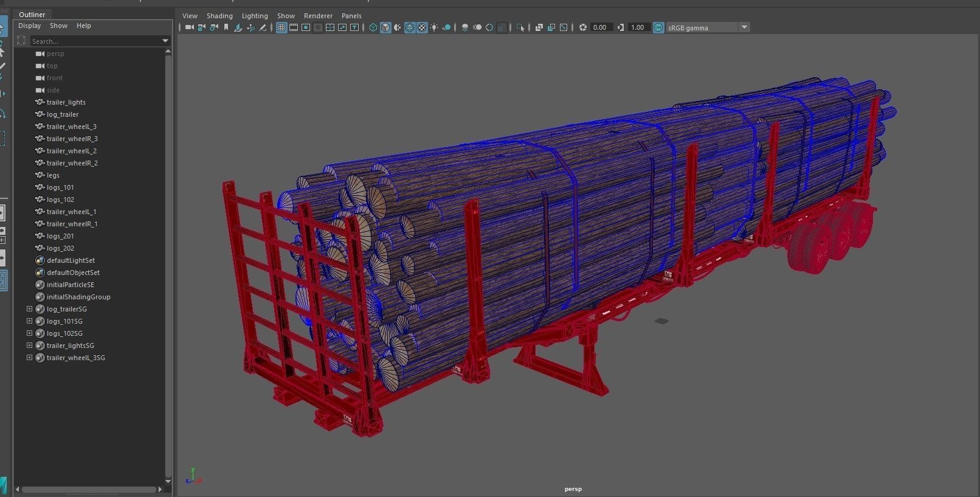Viewport: 980px width, 497px height.
Task: Select logs_201 in the Outliner
Action: point(60,236)
